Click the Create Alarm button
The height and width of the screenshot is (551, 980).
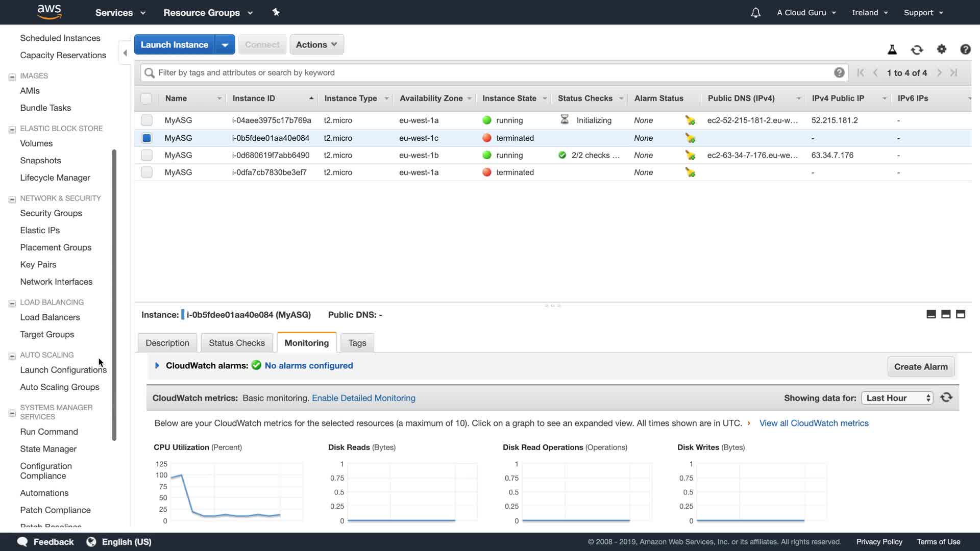pos(920,366)
